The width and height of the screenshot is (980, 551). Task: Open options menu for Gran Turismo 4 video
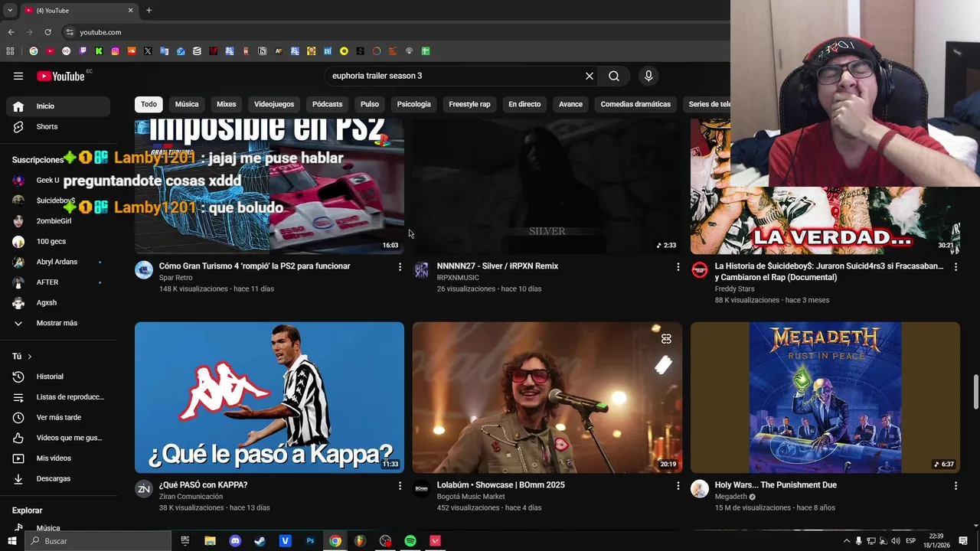(x=400, y=266)
